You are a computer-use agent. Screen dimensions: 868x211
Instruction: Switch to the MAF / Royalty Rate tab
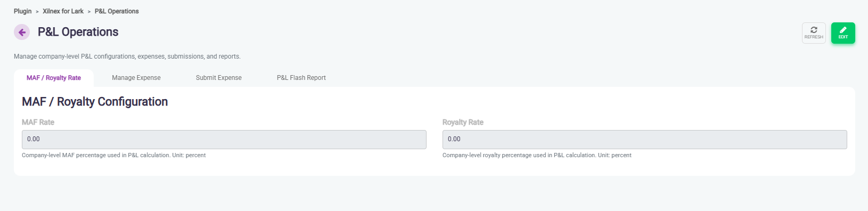[x=54, y=78]
